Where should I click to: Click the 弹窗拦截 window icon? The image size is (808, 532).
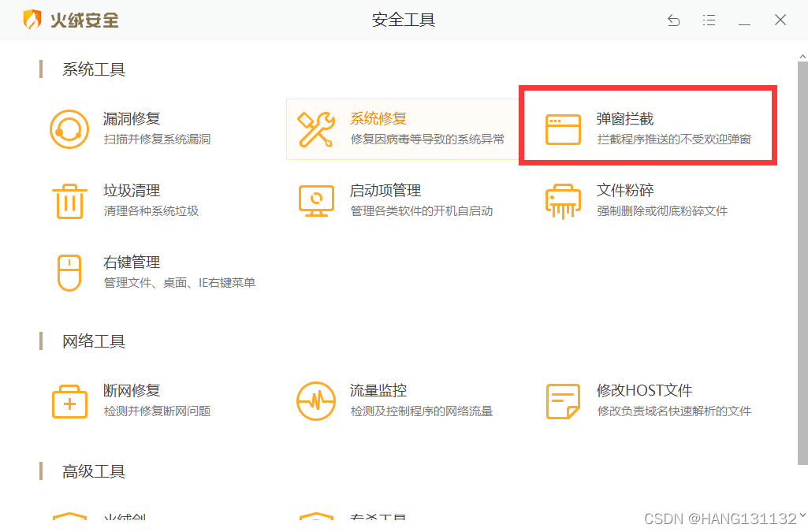pyautogui.click(x=563, y=129)
